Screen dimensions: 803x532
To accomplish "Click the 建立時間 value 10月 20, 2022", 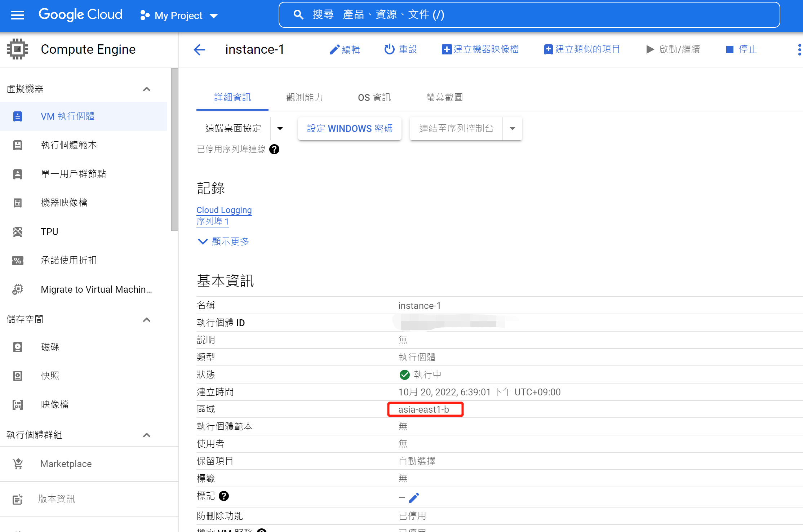I will click(x=479, y=392).
